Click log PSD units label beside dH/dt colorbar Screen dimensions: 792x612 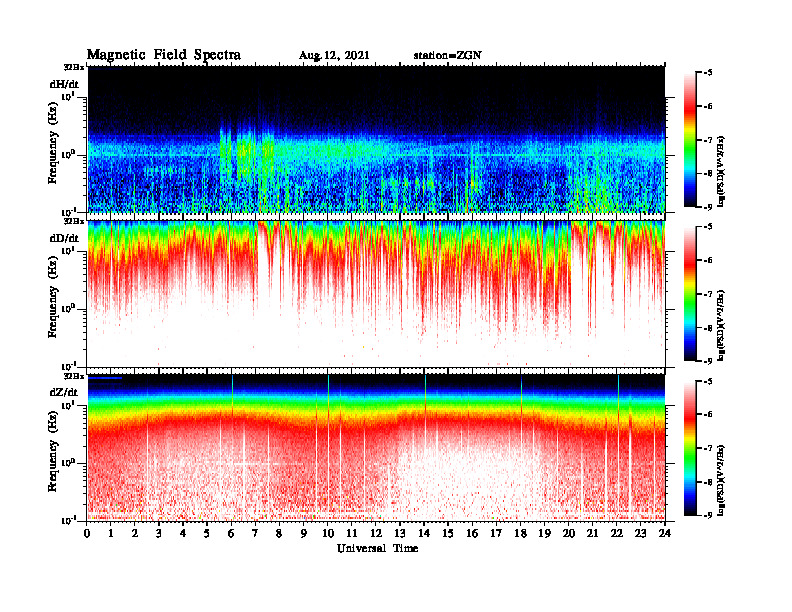coord(722,171)
